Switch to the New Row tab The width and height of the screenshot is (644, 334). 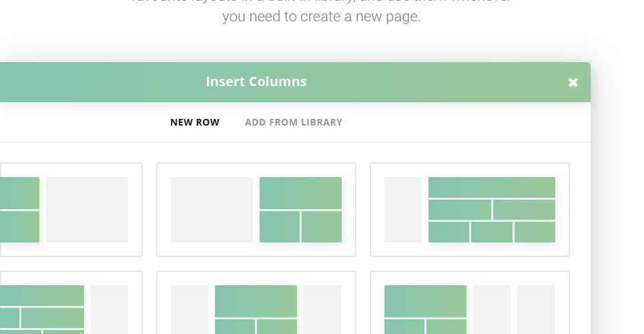195,122
